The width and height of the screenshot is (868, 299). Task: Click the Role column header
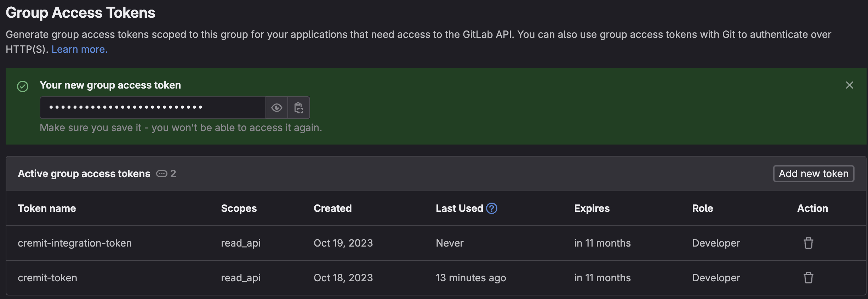coord(703,208)
